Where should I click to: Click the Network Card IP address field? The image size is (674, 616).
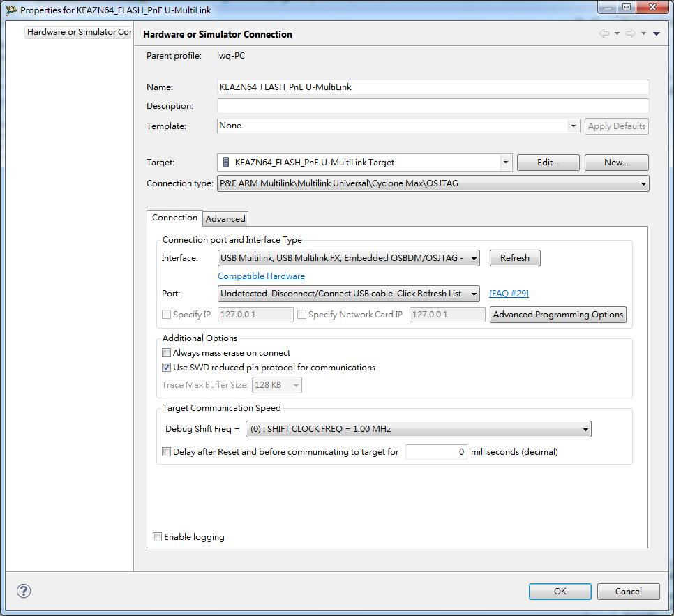pos(447,315)
